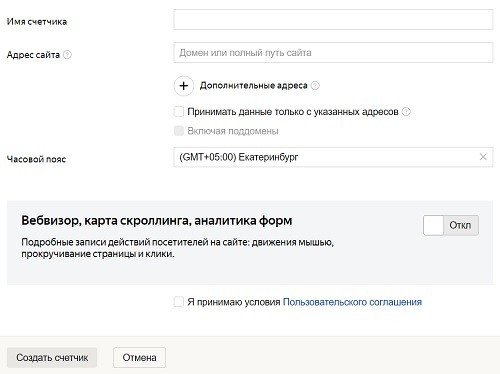The height and width of the screenshot is (374, 500).
Task: Click the Дополнительные адреса label
Action: coord(253,86)
